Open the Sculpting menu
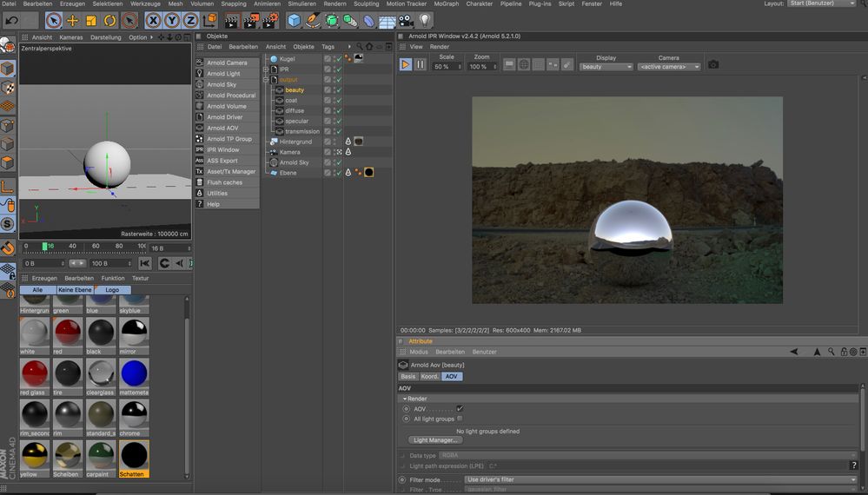The width and height of the screenshot is (868, 495). tap(367, 3)
